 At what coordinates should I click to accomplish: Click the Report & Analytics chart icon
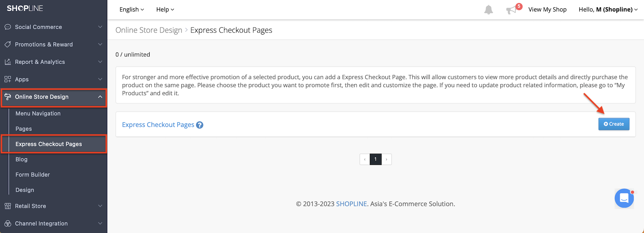(8, 62)
